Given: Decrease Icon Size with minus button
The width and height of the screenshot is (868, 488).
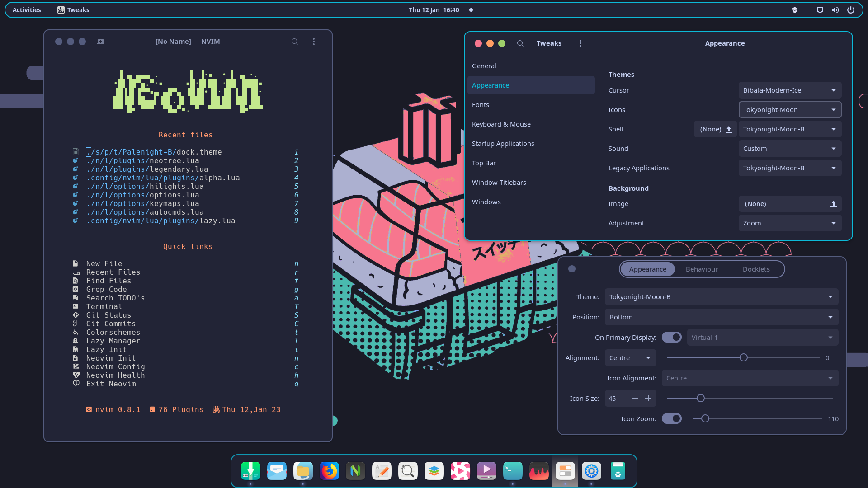Looking at the screenshot, I should (x=635, y=398).
